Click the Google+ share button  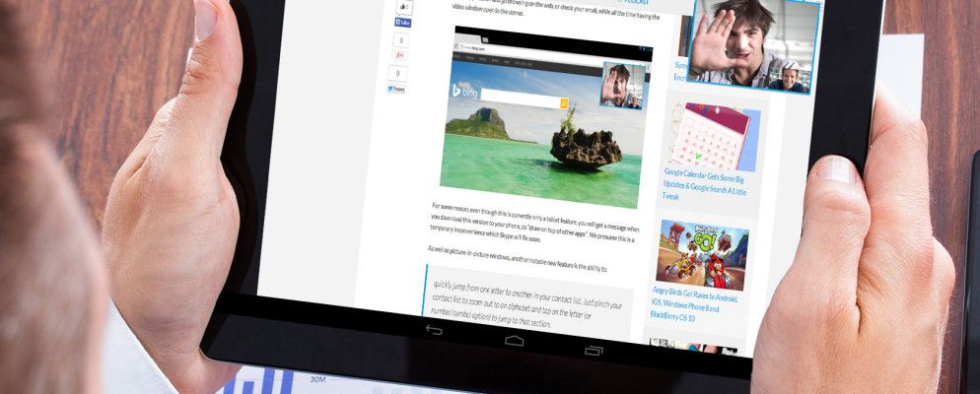(400, 55)
